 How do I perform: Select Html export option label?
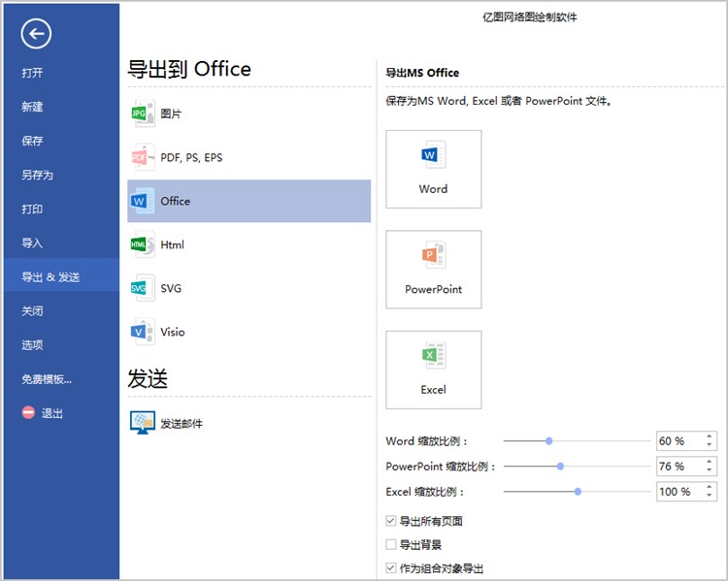pos(172,244)
